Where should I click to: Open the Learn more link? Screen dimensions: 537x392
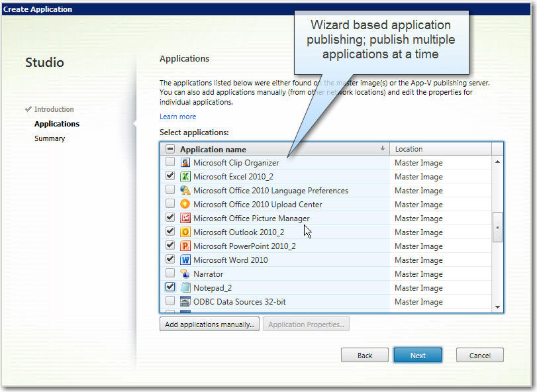177,117
